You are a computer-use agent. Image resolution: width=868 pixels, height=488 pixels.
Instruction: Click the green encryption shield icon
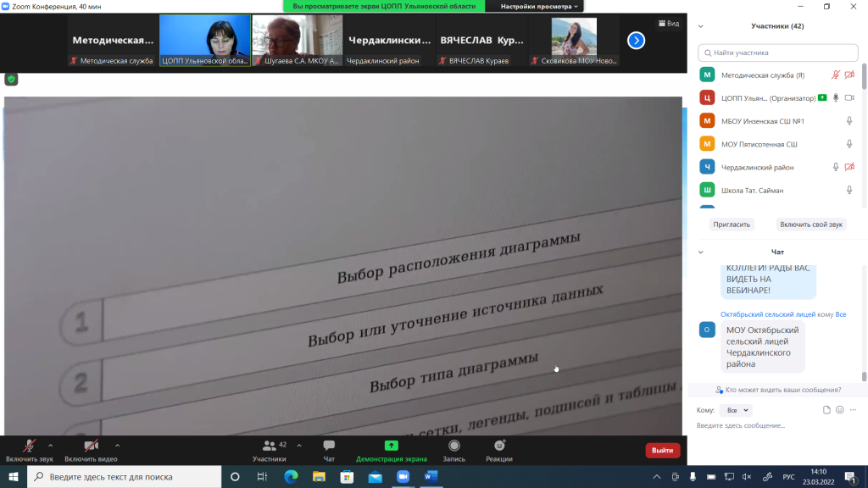pyautogui.click(x=11, y=79)
